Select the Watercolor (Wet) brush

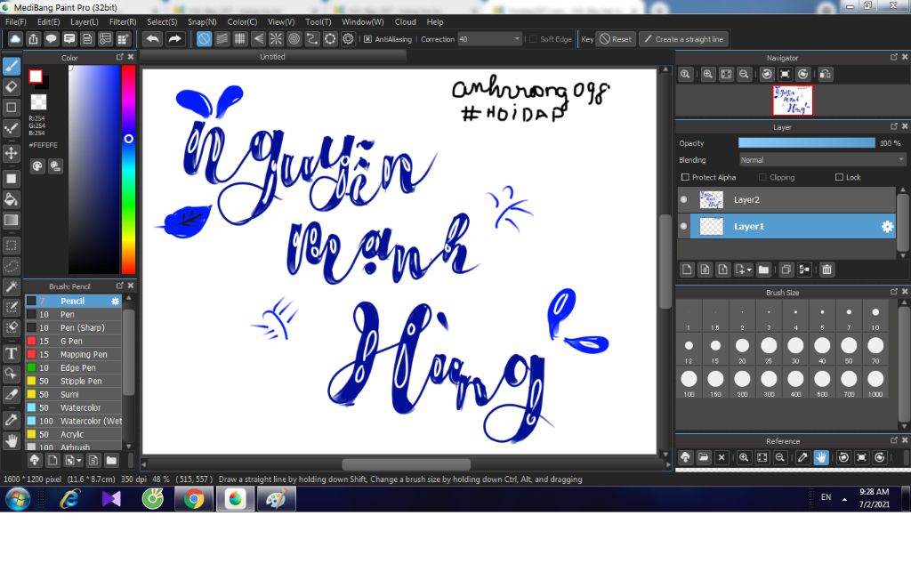click(x=73, y=421)
